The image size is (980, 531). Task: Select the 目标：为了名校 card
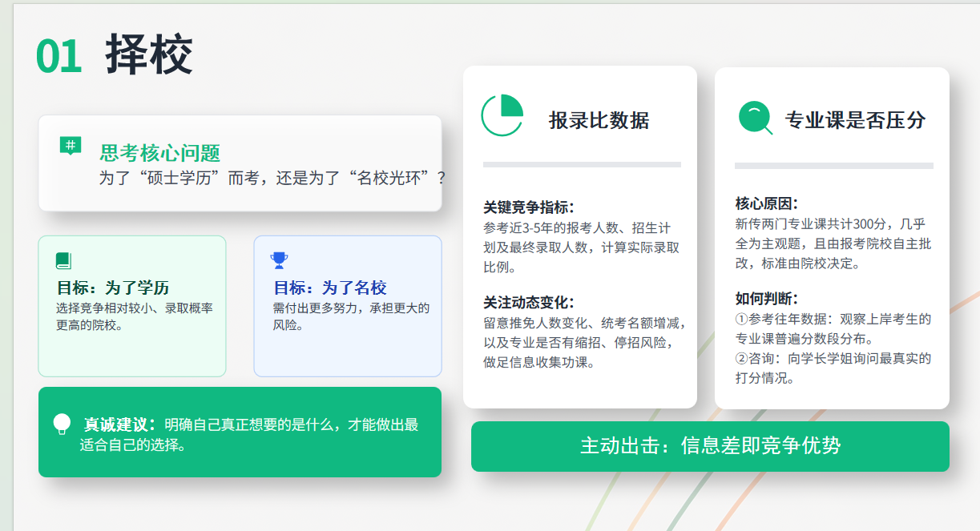click(348, 306)
